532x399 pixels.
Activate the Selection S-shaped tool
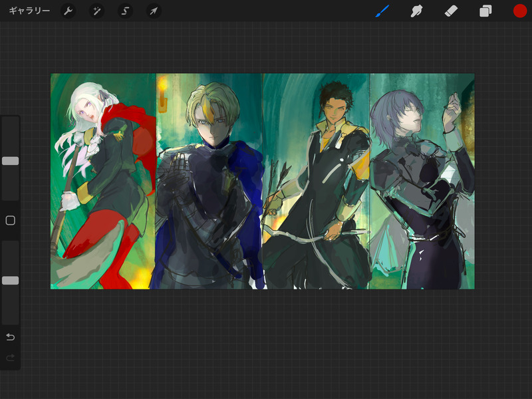pyautogui.click(x=125, y=11)
